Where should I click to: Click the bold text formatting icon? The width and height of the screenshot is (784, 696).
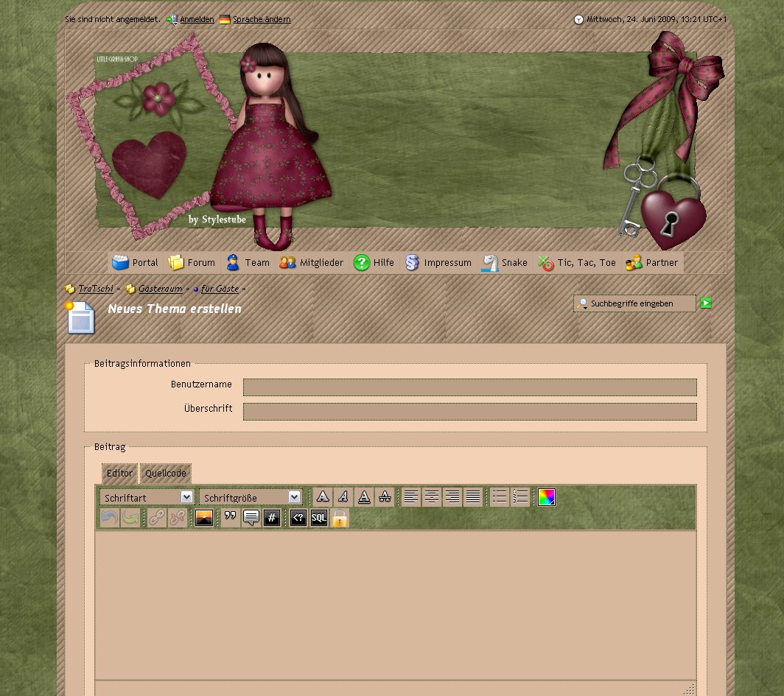click(323, 497)
